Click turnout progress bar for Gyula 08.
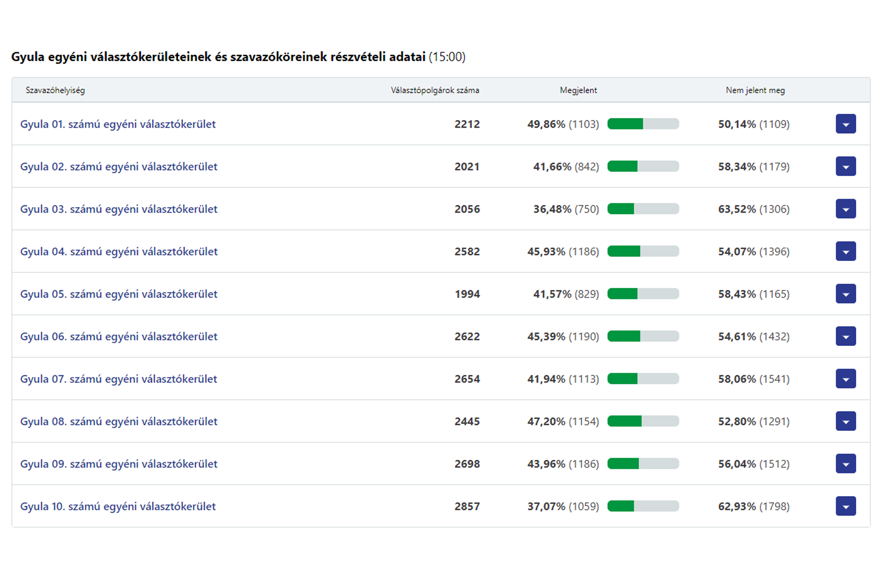This screenshot has height=588, width=882. 643,421
